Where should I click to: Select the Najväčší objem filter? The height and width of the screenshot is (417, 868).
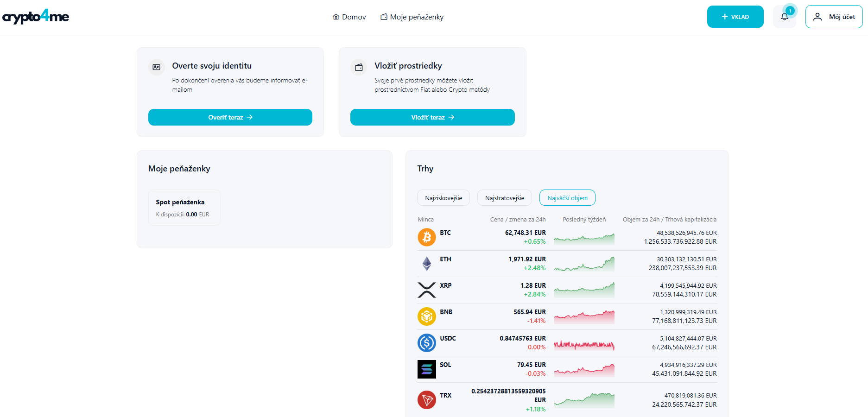pos(567,198)
